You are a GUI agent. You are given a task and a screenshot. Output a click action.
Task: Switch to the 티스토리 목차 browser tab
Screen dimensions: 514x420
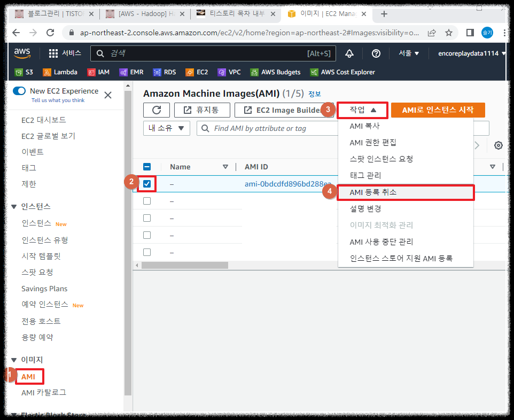(237, 14)
